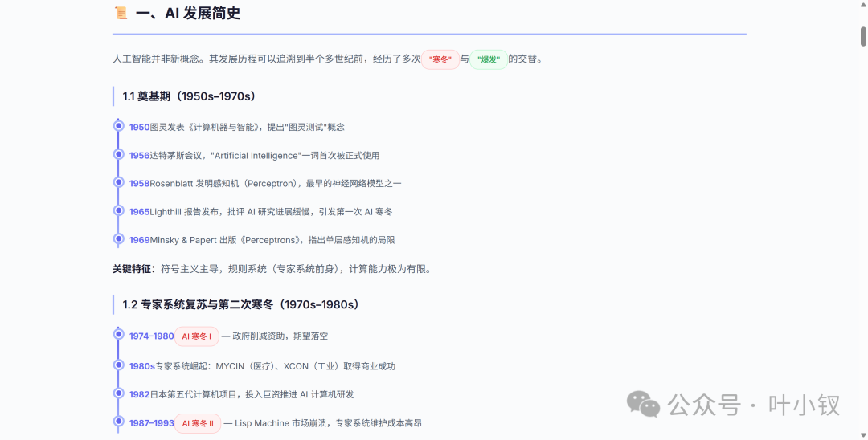Click the year label 1965

coord(140,212)
